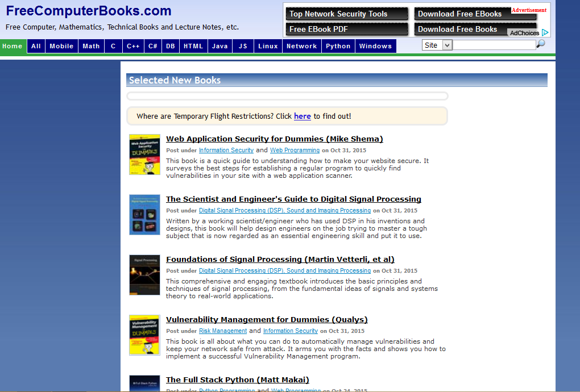Viewport: 580px width, 392px height.
Task: Follow the 'here' flight restrictions link
Action: coord(302,116)
